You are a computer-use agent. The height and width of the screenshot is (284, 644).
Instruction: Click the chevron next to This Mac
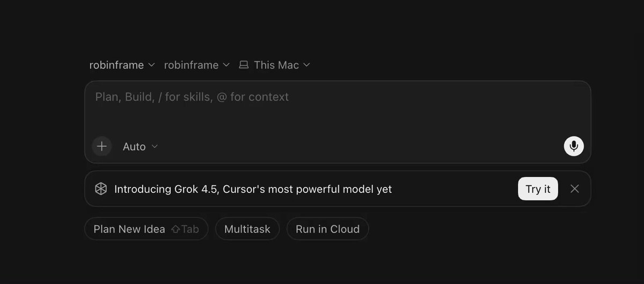[306, 65]
